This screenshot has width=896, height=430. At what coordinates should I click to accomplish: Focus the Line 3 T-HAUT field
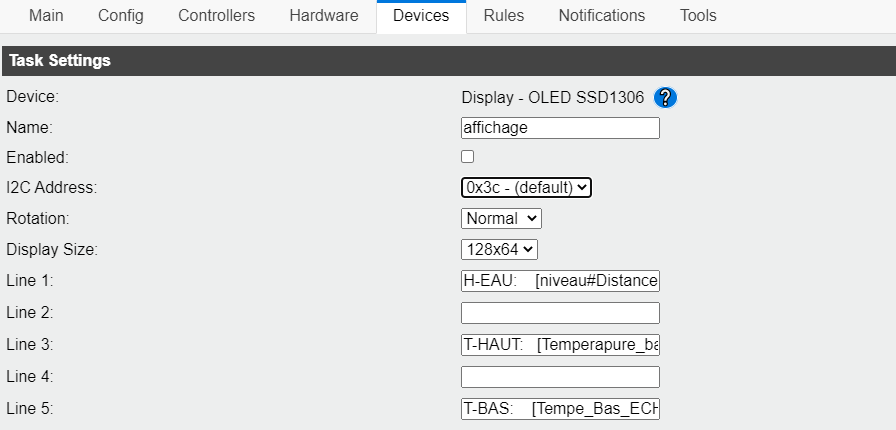[x=560, y=345]
